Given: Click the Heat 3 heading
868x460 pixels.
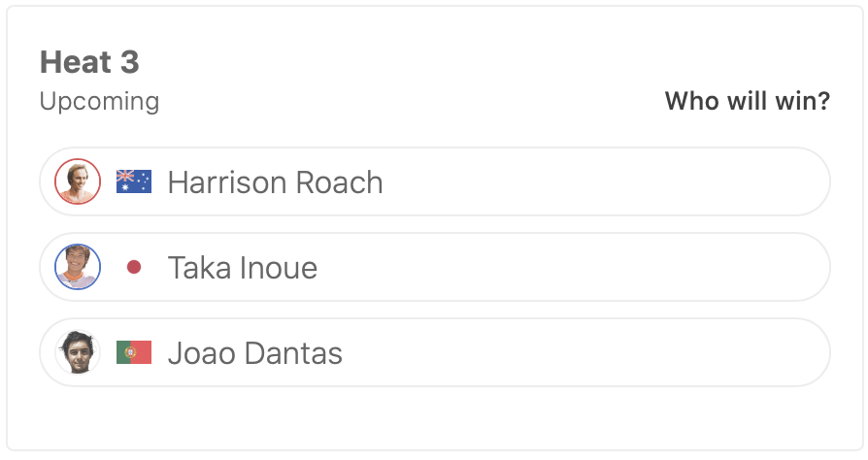Looking at the screenshot, I should 89,63.
